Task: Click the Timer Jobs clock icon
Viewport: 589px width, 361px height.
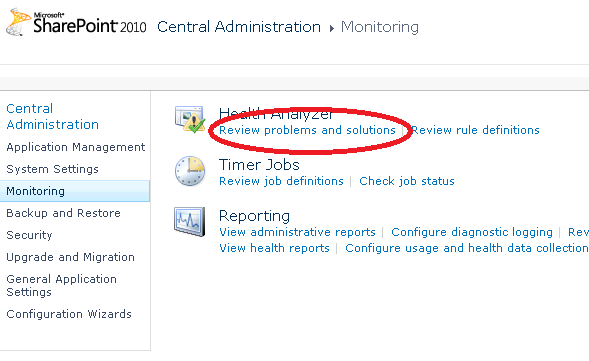Action: click(x=190, y=171)
